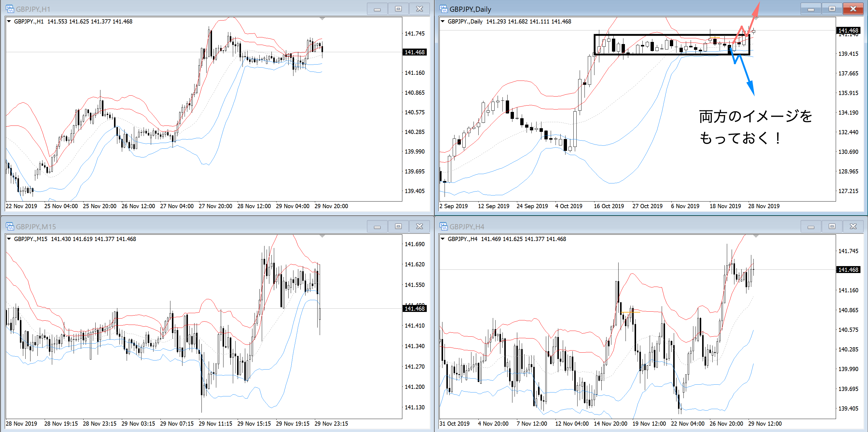This screenshot has height=432, width=868.
Task: Click the GBPJPY,Daily chart window icon
Action: (443, 9)
